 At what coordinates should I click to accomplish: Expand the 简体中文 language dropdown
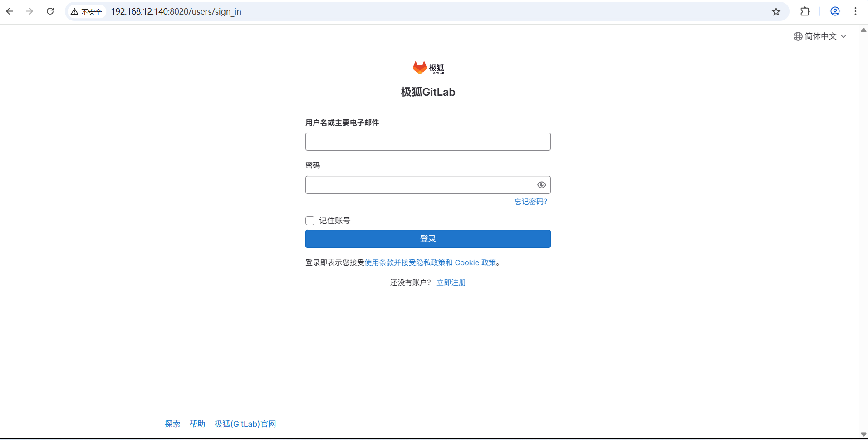820,36
